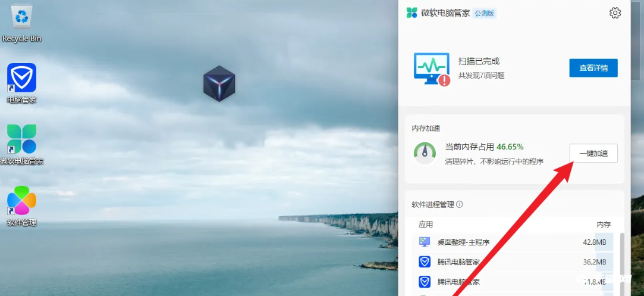The width and height of the screenshot is (644, 296).
Task: Click the 内存加速 section title
Action: click(x=426, y=129)
